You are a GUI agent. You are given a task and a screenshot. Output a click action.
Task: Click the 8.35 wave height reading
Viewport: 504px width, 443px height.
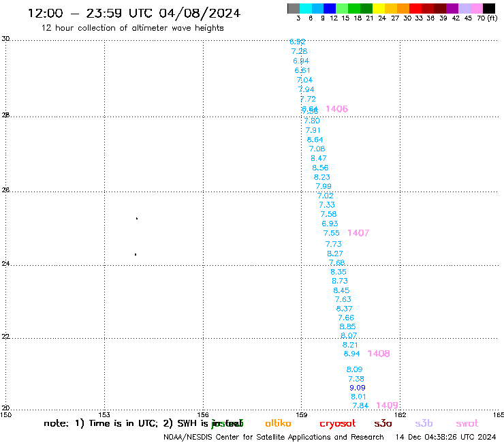(x=338, y=272)
